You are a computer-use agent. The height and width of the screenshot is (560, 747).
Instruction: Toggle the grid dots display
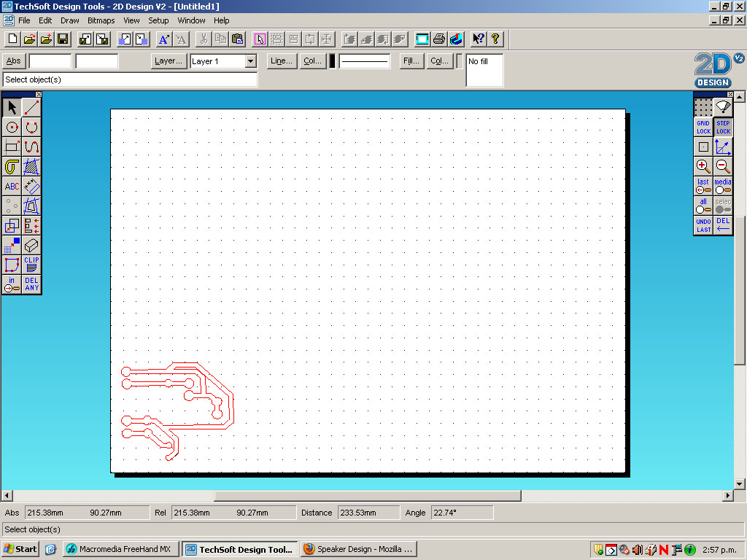(703, 106)
